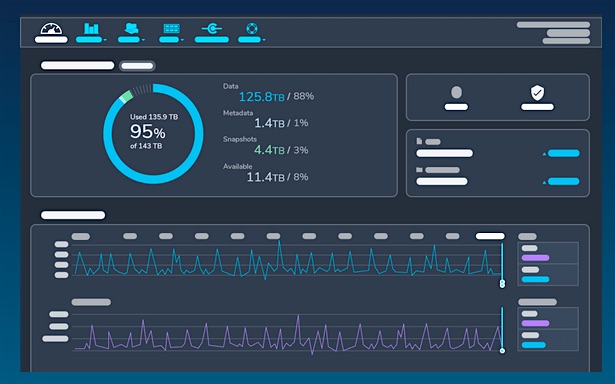The height and width of the screenshot is (384, 615).
Task: Expand dropdown arrow beside lifebuoy menu
Action: pyautogui.click(x=264, y=40)
